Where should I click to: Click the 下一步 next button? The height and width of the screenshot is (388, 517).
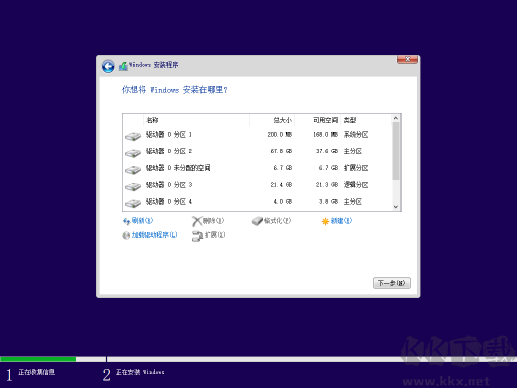click(x=392, y=283)
